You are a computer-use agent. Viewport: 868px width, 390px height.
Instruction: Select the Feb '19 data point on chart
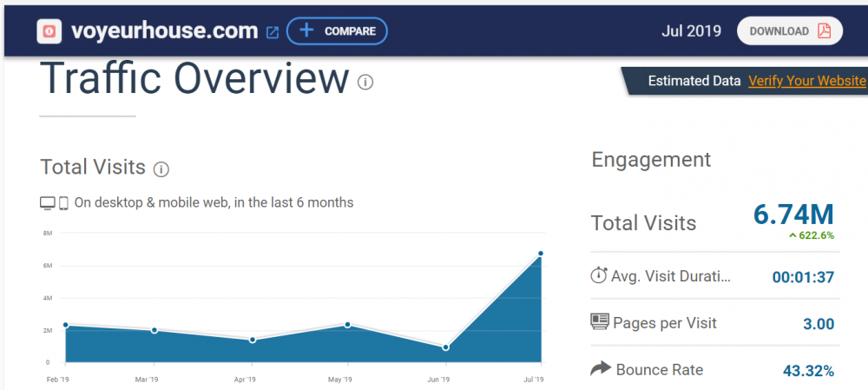coord(66,325)
